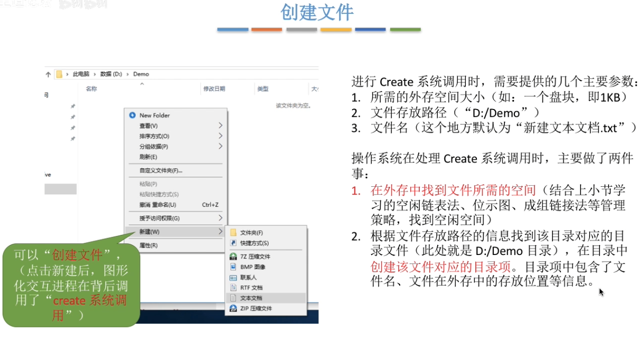Click the Ctrl+Z shortcut label
The width and height of the screenshot is (644, 337).
pos(210,205)
